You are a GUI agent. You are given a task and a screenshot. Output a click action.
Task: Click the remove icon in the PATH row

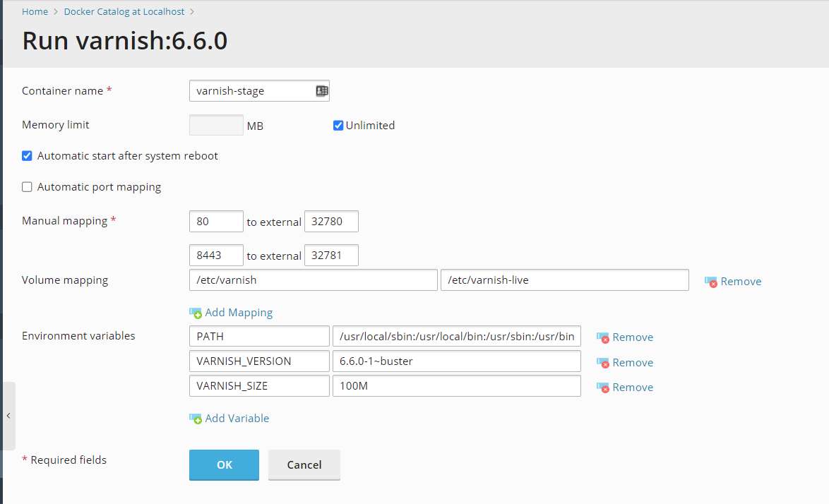point(603,337)
